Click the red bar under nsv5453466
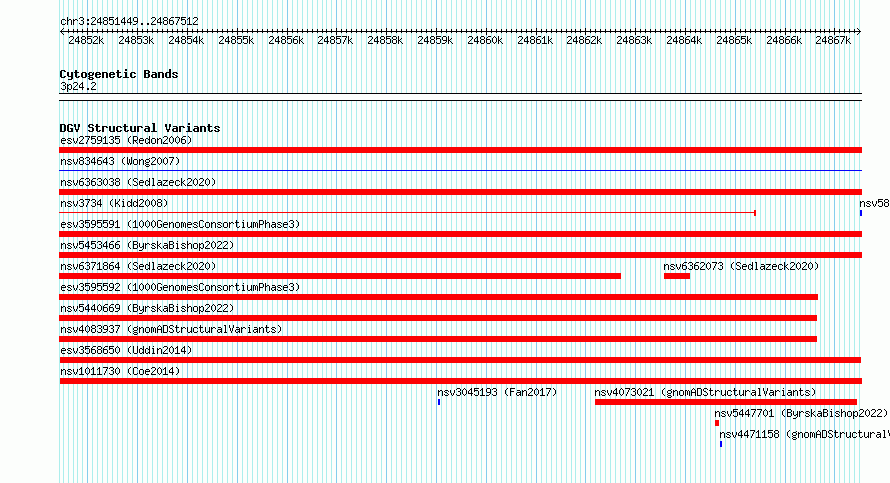Viewport: 890px width, 483px height. 460,255
